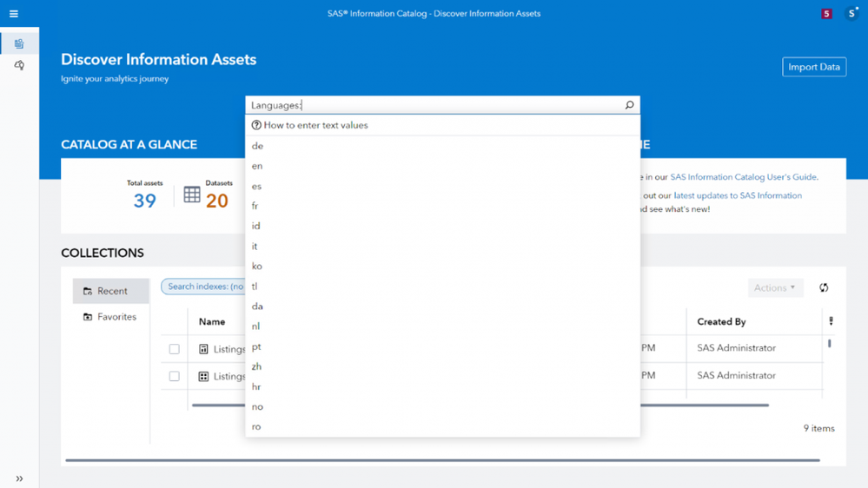
Task: Select the Recent collection
Action: [x=110, y=291]
